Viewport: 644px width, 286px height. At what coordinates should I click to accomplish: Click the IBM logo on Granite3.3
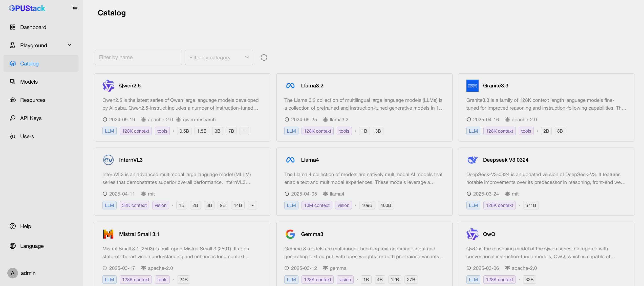click(473, 86)
